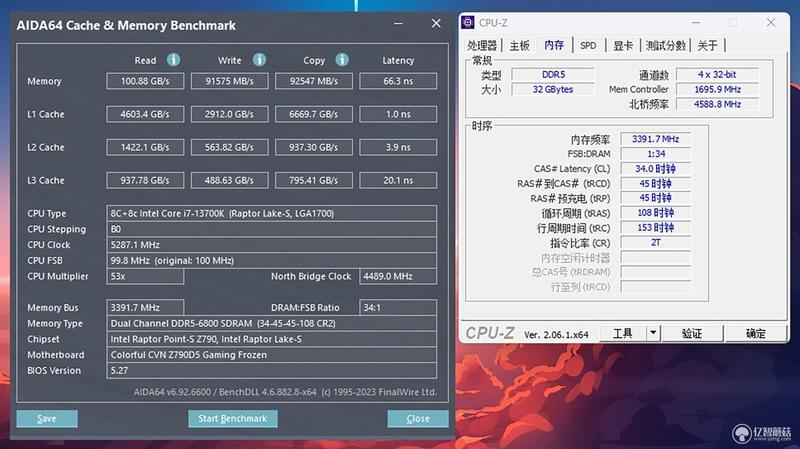Viewport: 800px width, 449px height.
Task: Switch to CPU-Z 主板 tab
Action: tap(519, 45)
